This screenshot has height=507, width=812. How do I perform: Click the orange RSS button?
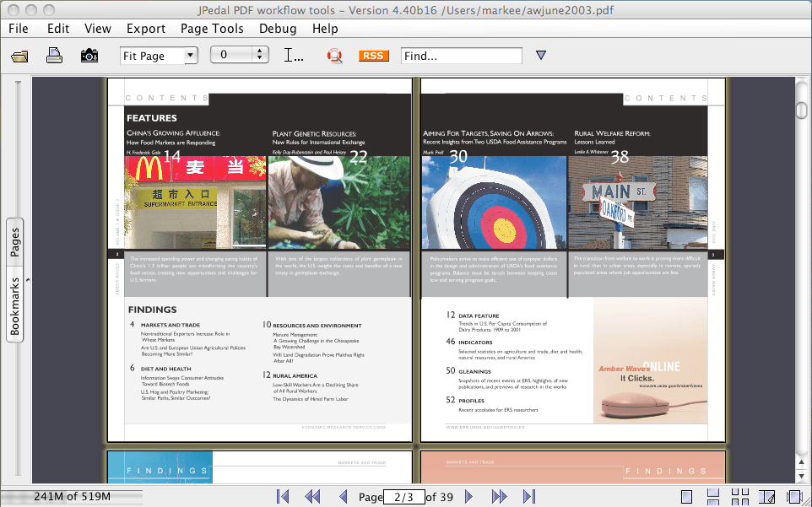(x=373, y=56)
